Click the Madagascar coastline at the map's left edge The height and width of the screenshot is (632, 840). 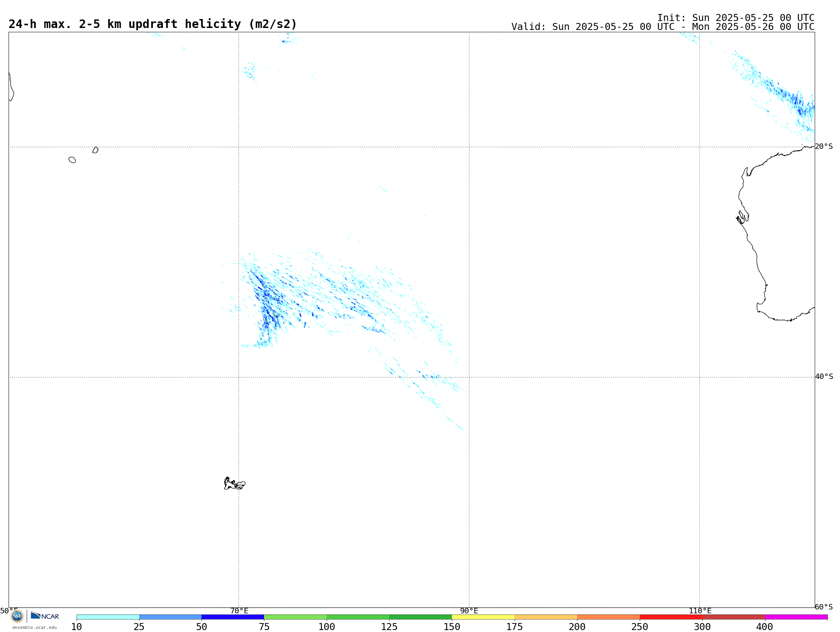(11, 87)
